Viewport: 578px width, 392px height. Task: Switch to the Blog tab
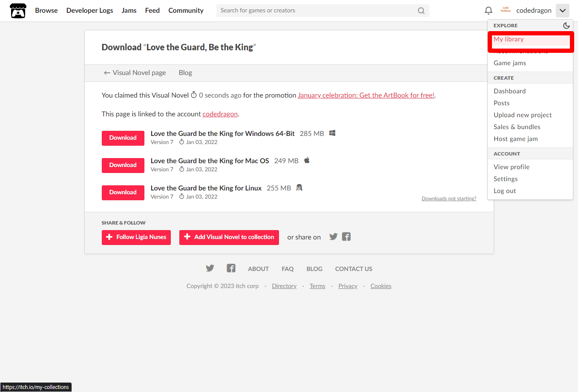pos(185,73)
